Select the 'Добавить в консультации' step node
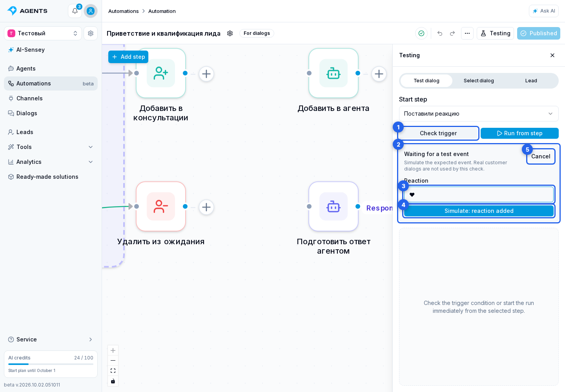The image size is (565, 392). 161,73
